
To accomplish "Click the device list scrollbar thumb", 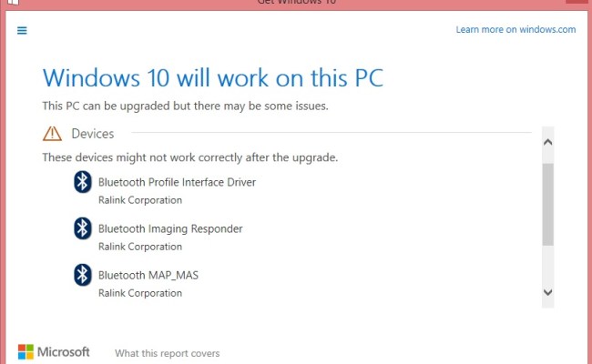I will [547, 205].
